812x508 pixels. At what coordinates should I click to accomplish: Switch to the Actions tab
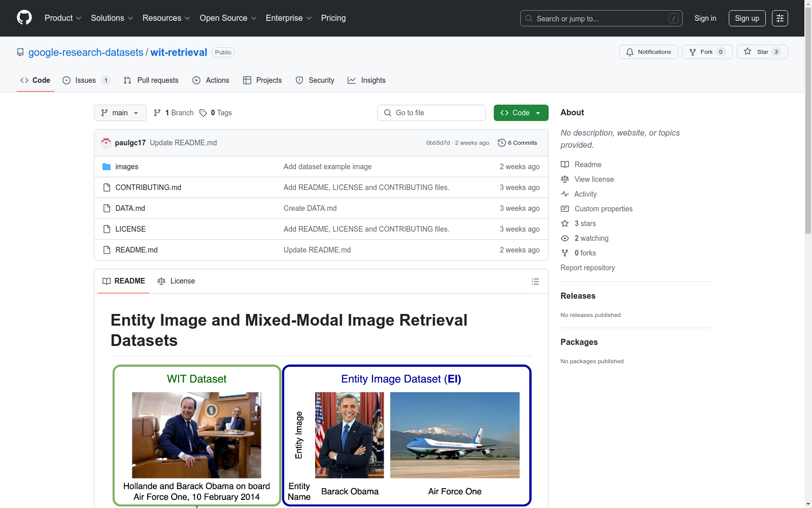[211, 80]
